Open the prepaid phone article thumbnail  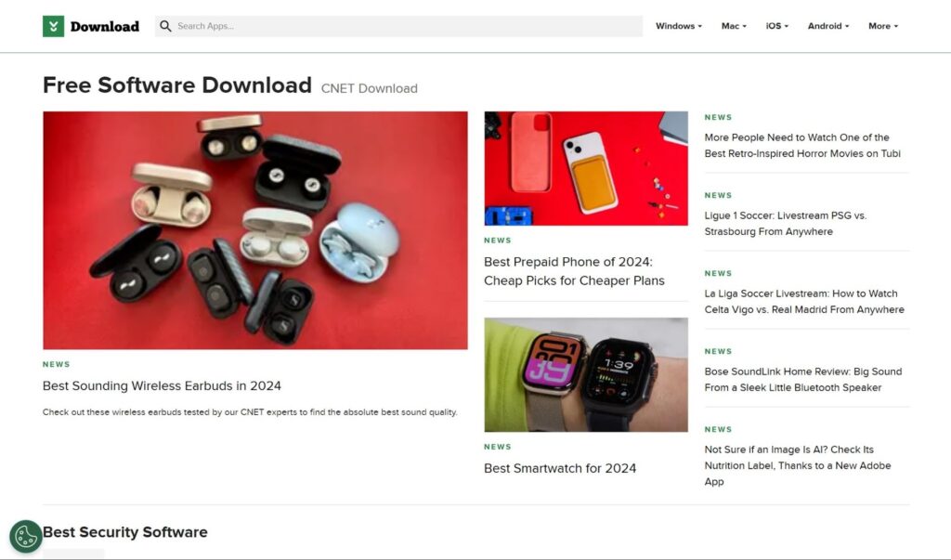point(586,168)
